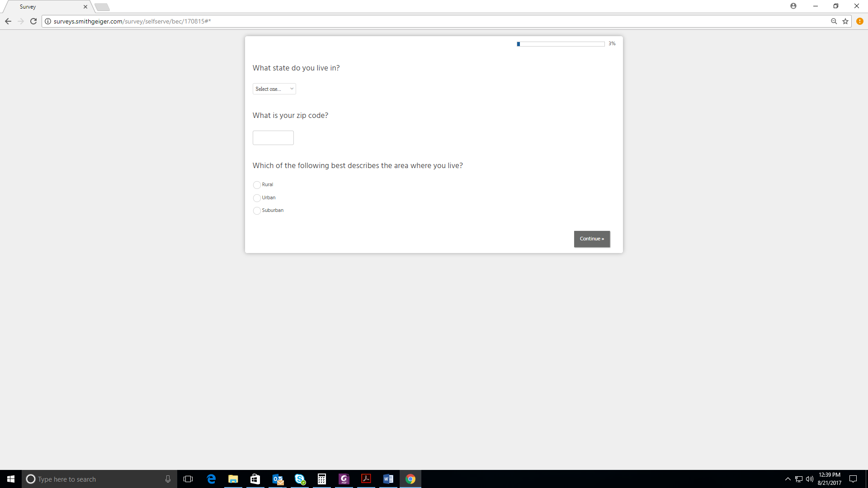Screen dimensions: 868x488
Task: Open Word from the taskbar
Action: point(388,479)
